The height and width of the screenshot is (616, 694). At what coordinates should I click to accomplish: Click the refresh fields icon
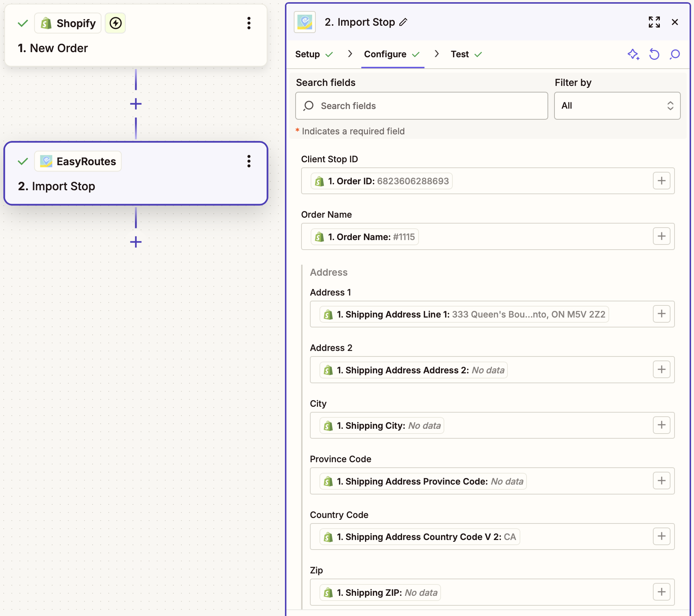point(654,54)
